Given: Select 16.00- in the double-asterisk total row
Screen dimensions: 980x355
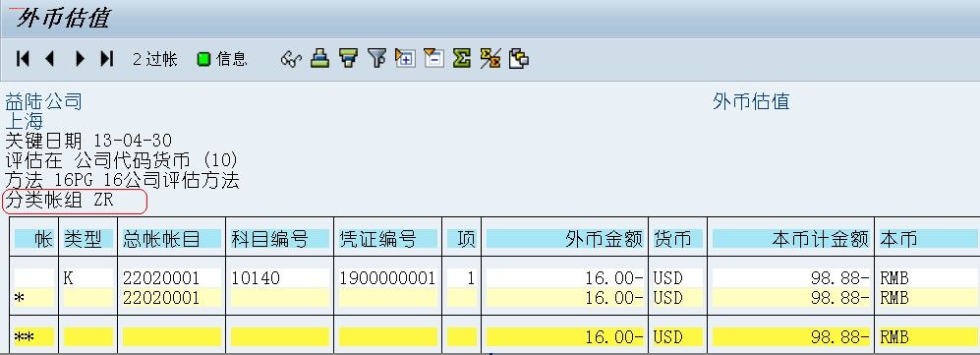Looking at the screenshot, I should [x=565, y=337].
